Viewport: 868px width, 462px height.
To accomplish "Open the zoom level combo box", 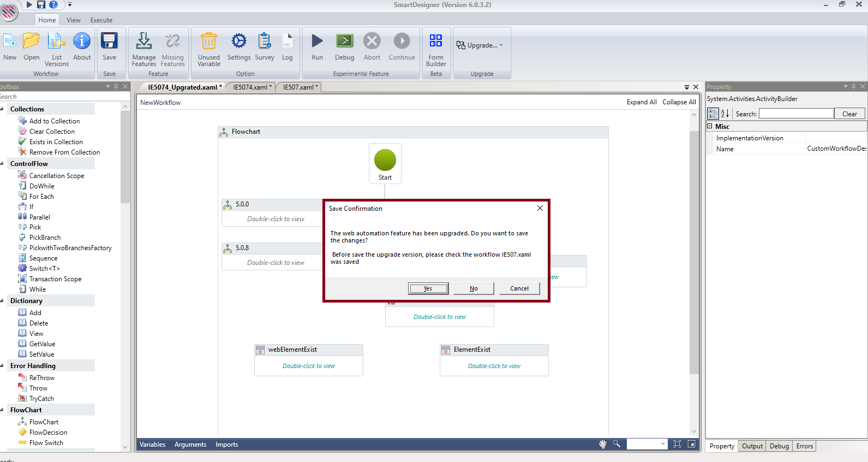I will coord(647,444).
